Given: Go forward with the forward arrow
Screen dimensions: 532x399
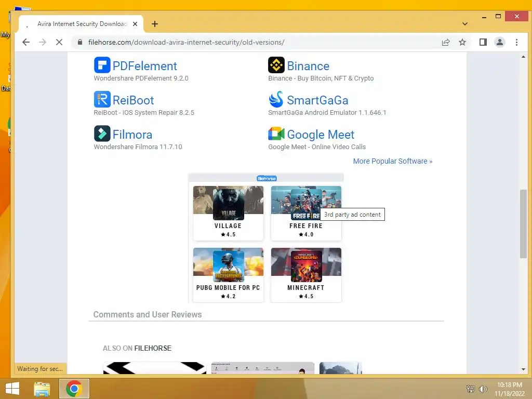Looking at the screenshot, I should pos(43,42).
